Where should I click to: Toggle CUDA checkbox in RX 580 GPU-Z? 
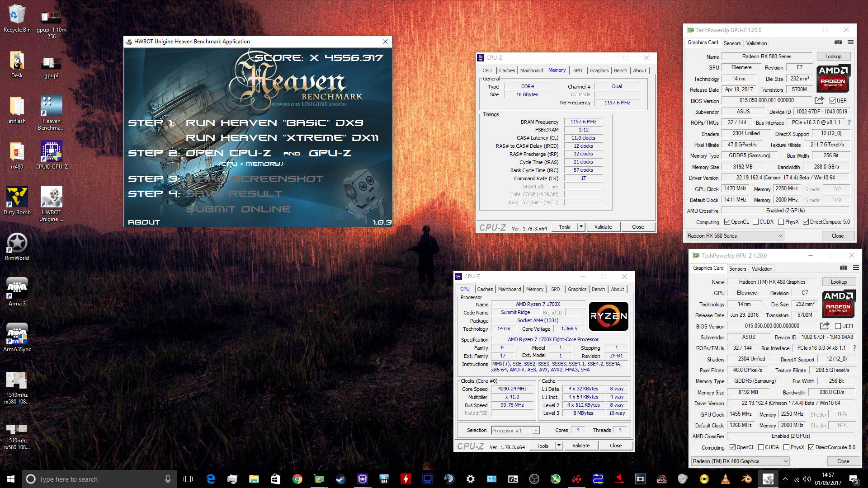(755, 222)
